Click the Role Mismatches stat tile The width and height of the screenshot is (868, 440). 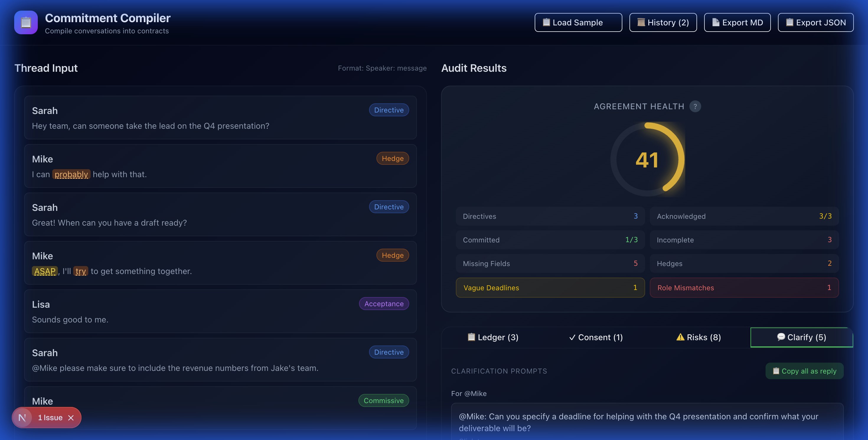click(744, 288)
